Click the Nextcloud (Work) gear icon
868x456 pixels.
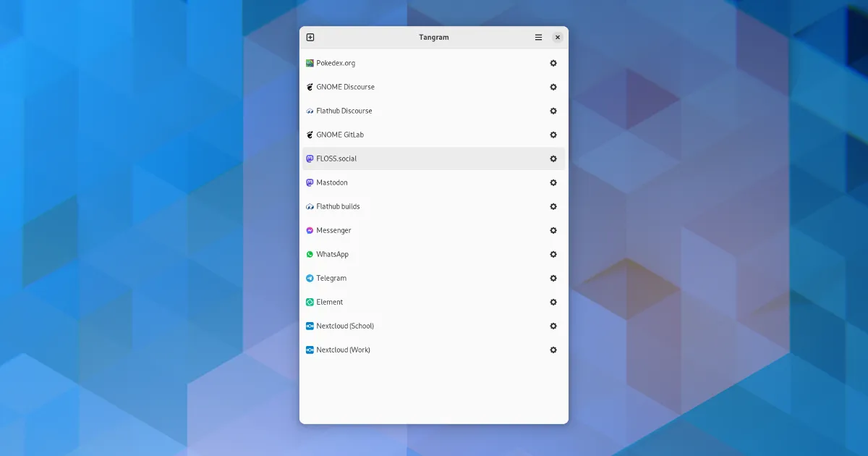click(553, 350)
